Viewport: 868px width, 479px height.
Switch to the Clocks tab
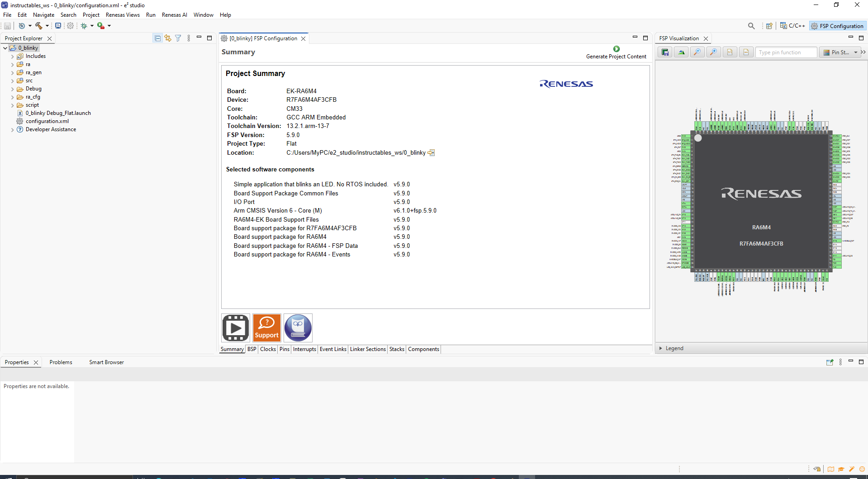(268, 349)
